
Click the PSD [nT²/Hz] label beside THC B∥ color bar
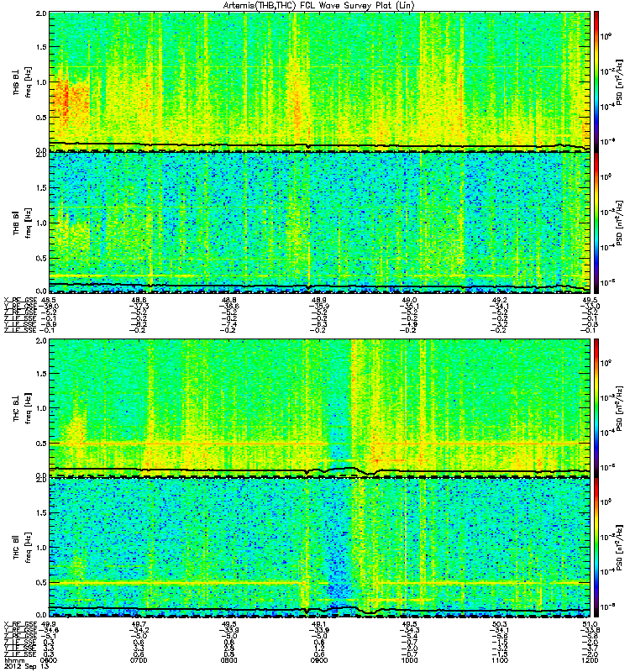pos(619,548)
